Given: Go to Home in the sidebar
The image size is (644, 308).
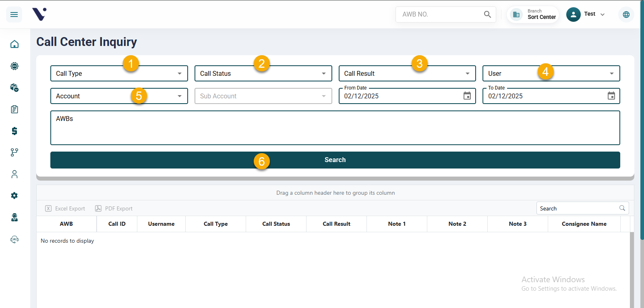Looking at the screenshot, I should [x=14, y=44].
